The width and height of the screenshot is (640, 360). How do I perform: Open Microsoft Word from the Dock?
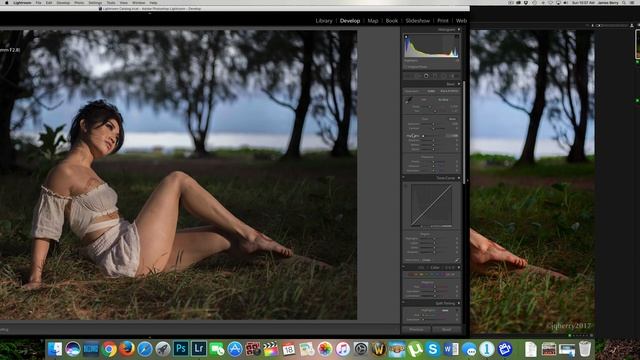[451, 349]
